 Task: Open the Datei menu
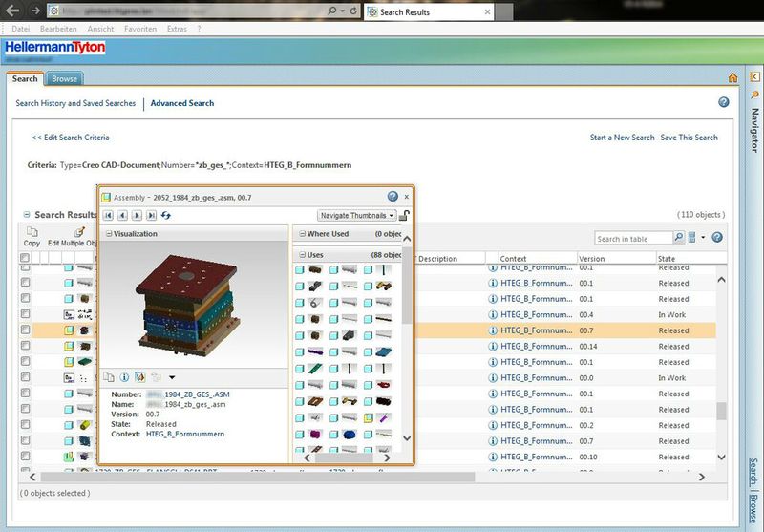tap(21, 29)
